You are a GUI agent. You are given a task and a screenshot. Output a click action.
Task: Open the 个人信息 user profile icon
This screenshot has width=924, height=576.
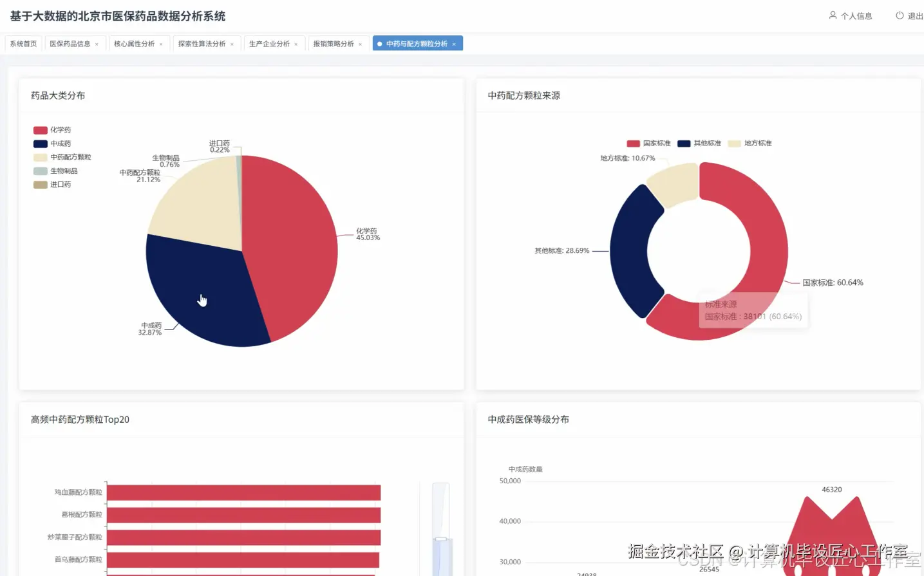[x=833, y=15]
